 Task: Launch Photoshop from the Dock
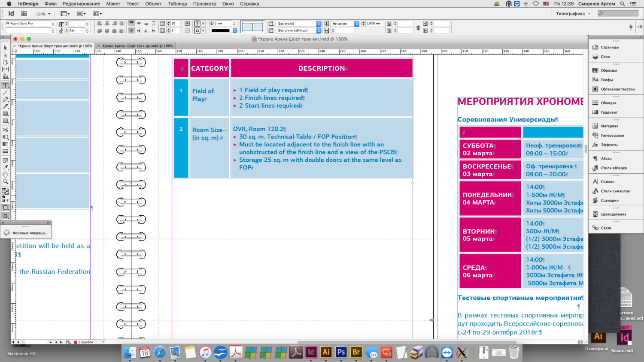pyautogui.click(x=341, y=352)
